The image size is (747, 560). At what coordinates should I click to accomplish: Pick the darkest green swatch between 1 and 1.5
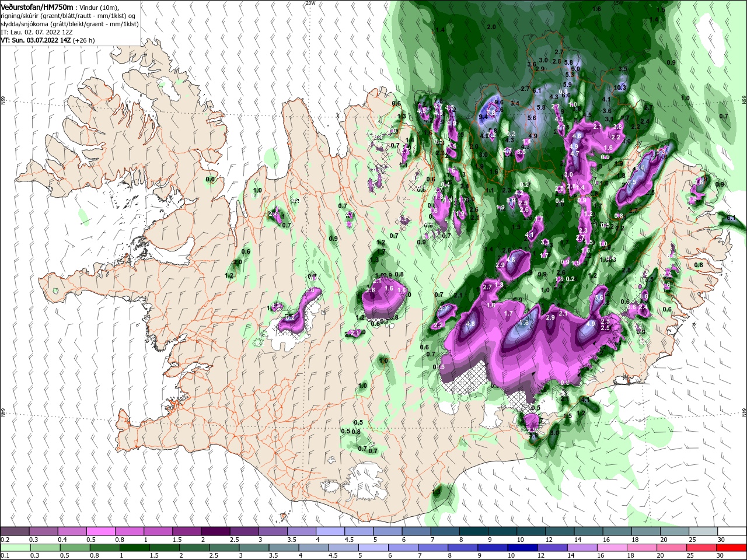coord(134,548)
